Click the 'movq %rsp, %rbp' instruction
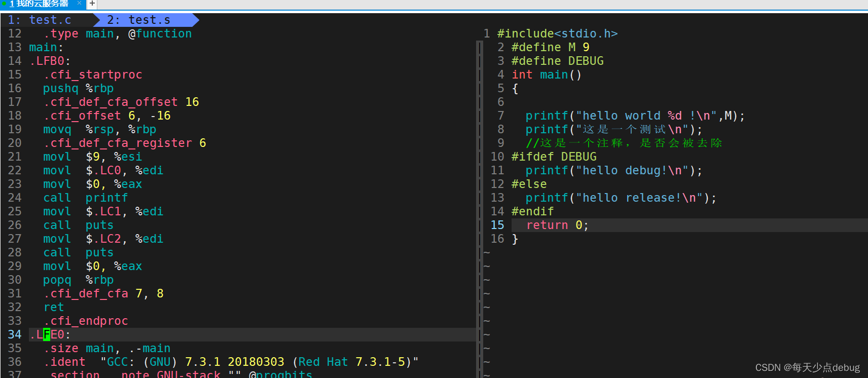This screenshot has width=868, height=378. 99,129
